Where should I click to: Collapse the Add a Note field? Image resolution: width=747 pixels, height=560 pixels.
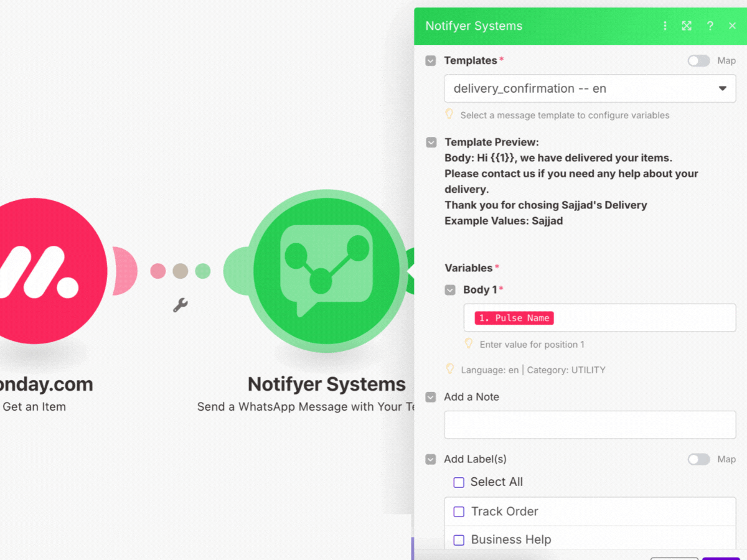(x=431, y=397)
